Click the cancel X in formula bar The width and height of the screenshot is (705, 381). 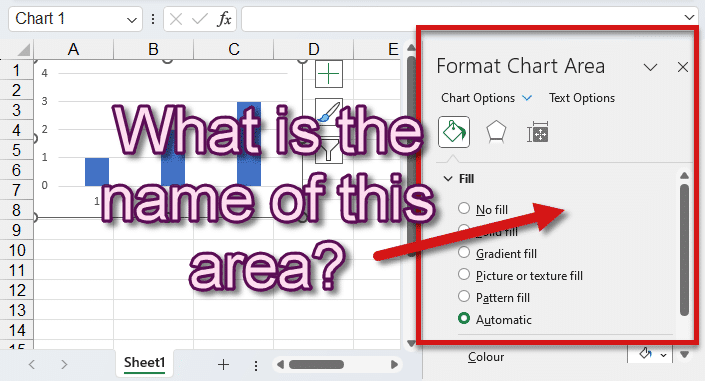point(176,19)
